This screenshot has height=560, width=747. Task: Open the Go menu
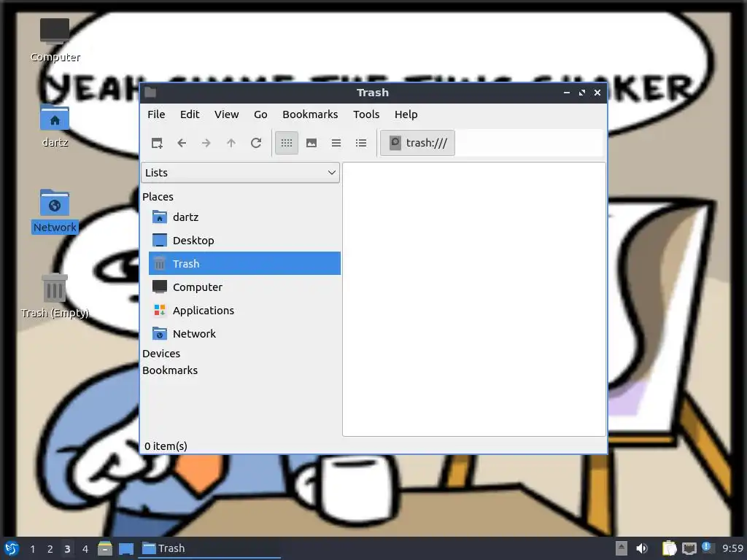click(260, 114)
